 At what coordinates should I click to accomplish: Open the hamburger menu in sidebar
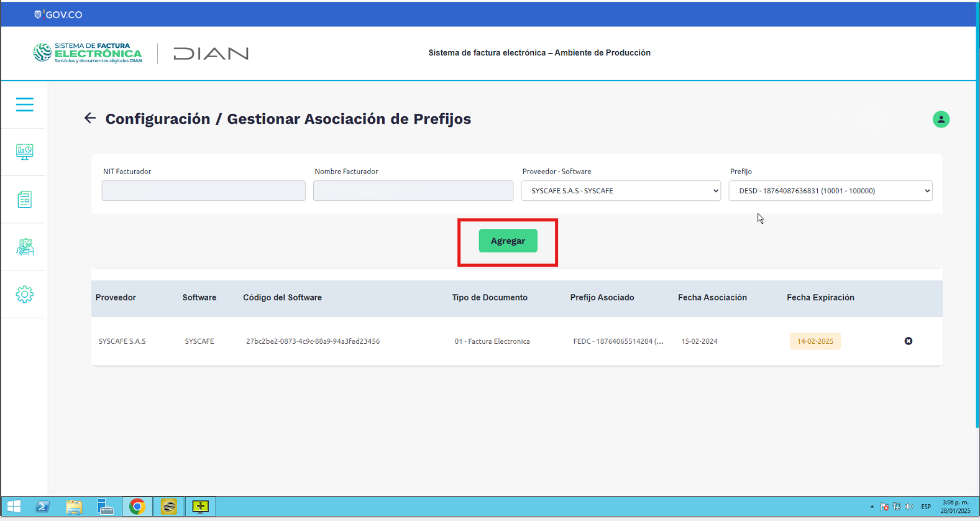pyautogui.click(x=25, y=104)
